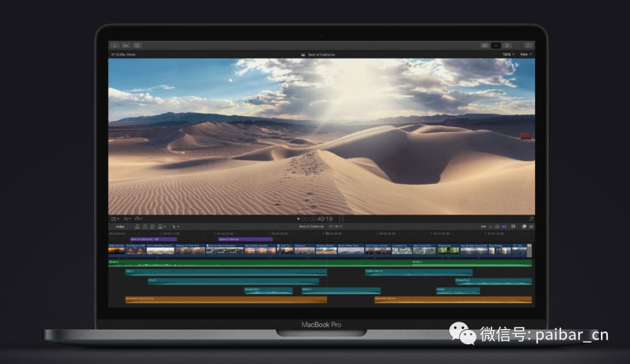The image size is (630, 364).
Task: Click the import media icon in top-left toolbar
Action: tap(114, 45)
